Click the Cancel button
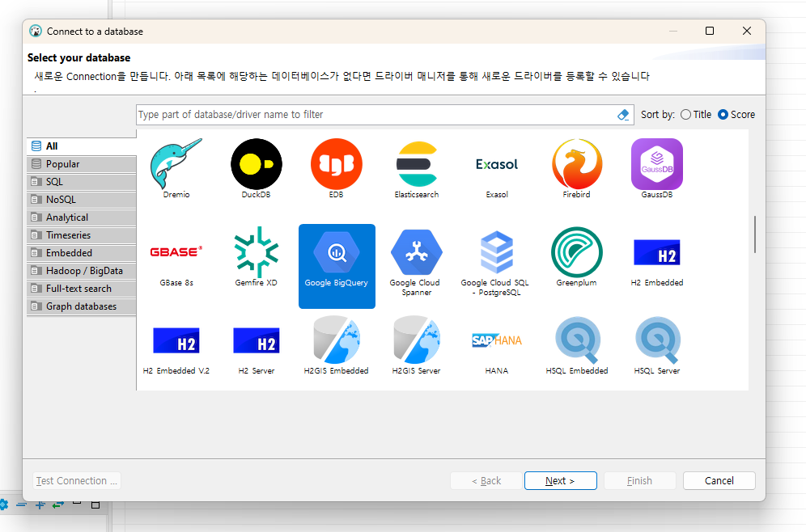The height and width of the screenshot is (532, 806). pyautogui.click(x=719, y=480)
